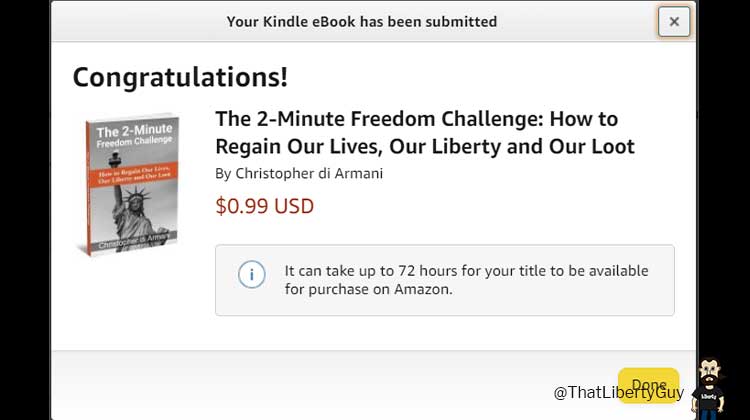Click the grey footer bar of the dialog

tap(373, 385)
